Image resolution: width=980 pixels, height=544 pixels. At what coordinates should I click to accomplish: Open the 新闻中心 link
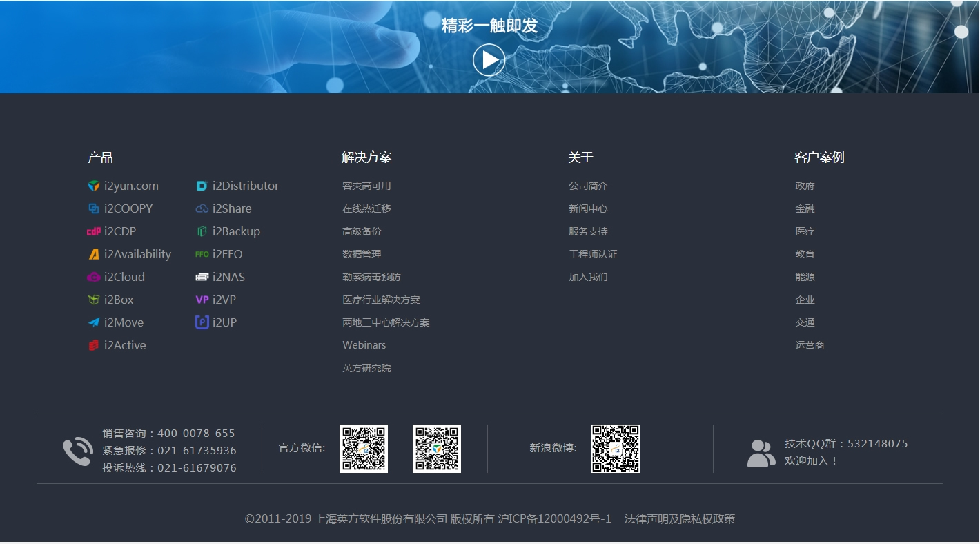click(588, 208)
